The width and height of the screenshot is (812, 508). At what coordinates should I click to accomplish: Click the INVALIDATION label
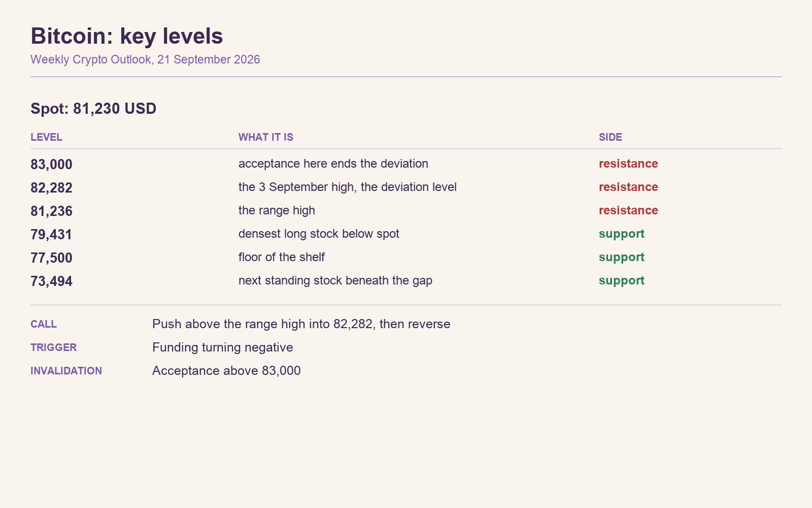66,371
